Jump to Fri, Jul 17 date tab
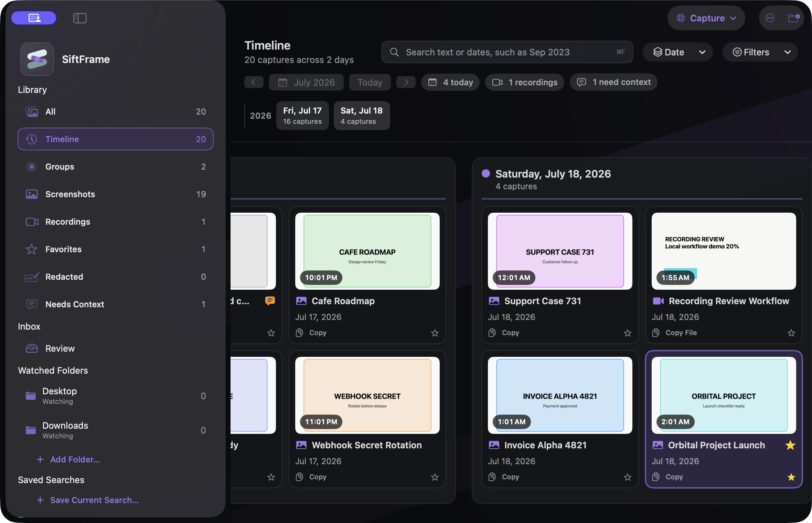The image size is (812, 523). (x=302, y=116)
